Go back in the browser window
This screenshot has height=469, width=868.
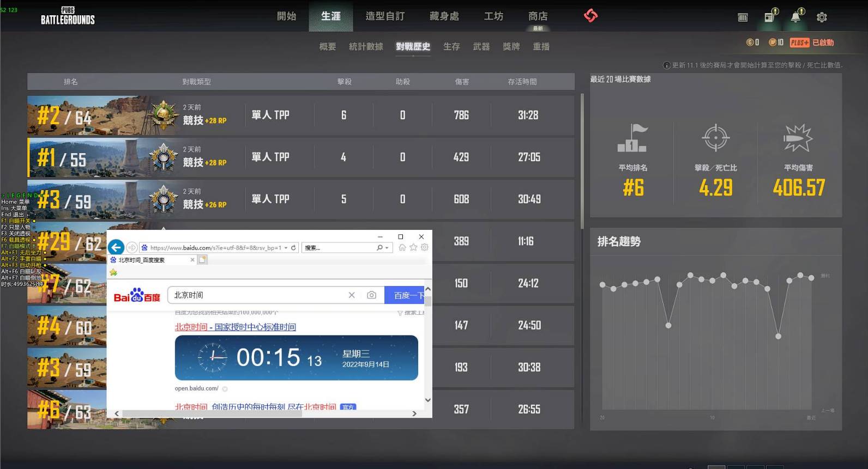point(116,247)
